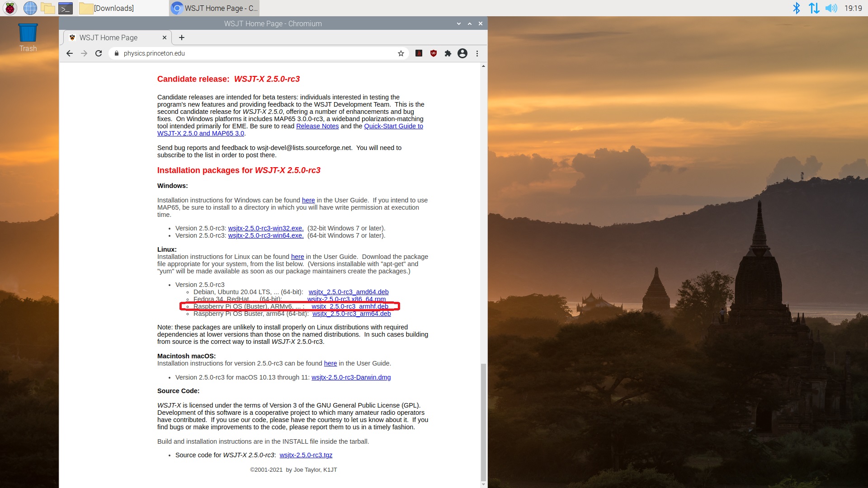Viewport: 868px width, 488px height.
Task: Open the Bluetooth tray icon
Action: (796, 8)
